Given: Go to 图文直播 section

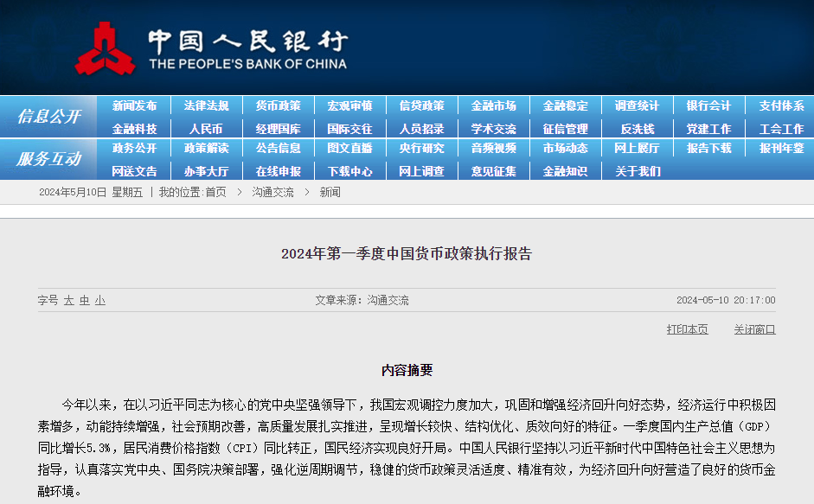Looking at the screenshot, I should point(349,149).
